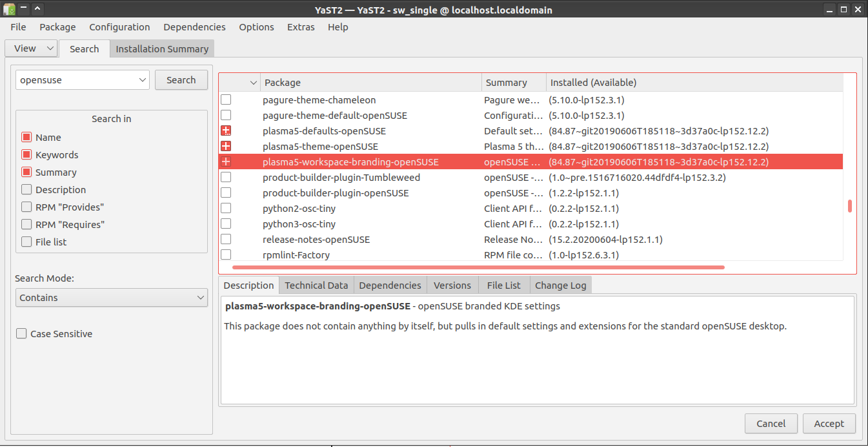Sort by the Summary column header
Screen dimensions: 868x447
tap(514, 83)
